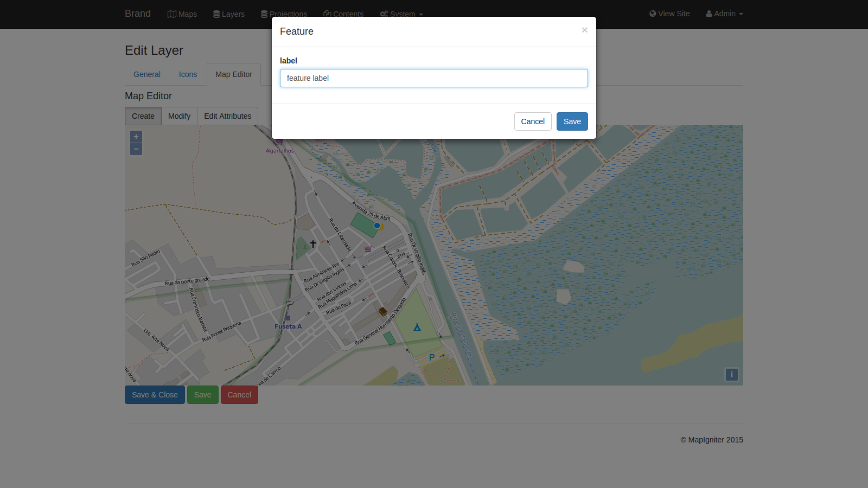The height and width of the screenshot is (488, 868).
Task: Select the Create drawing mode
Action: pos(143,115)
